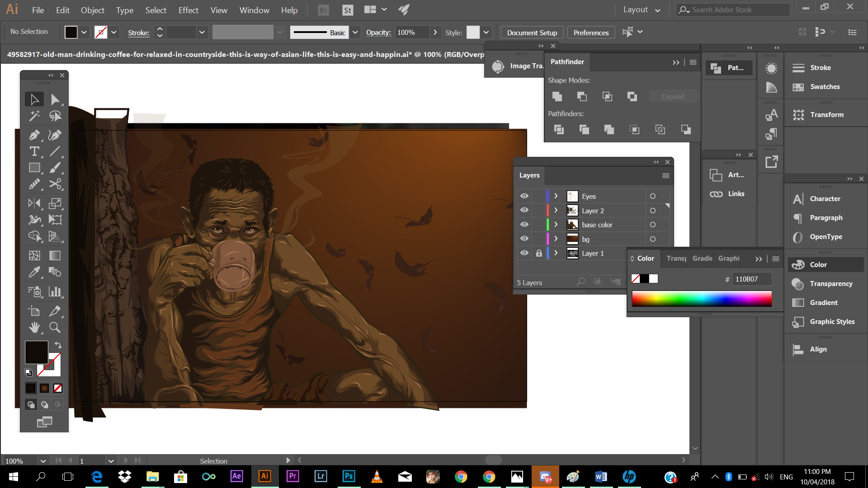Select the Type tool
This screenshot has width=868, height=488.
pos(34,151)
